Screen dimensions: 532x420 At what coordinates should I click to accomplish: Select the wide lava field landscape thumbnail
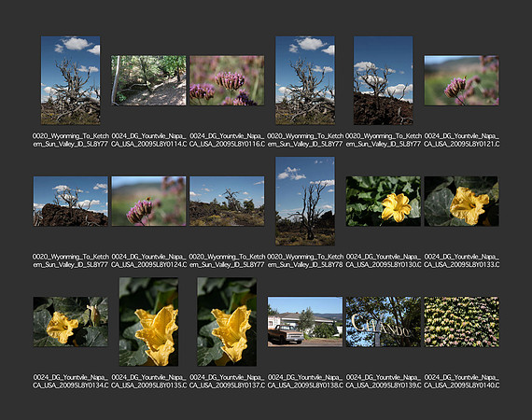pos(227,202)
